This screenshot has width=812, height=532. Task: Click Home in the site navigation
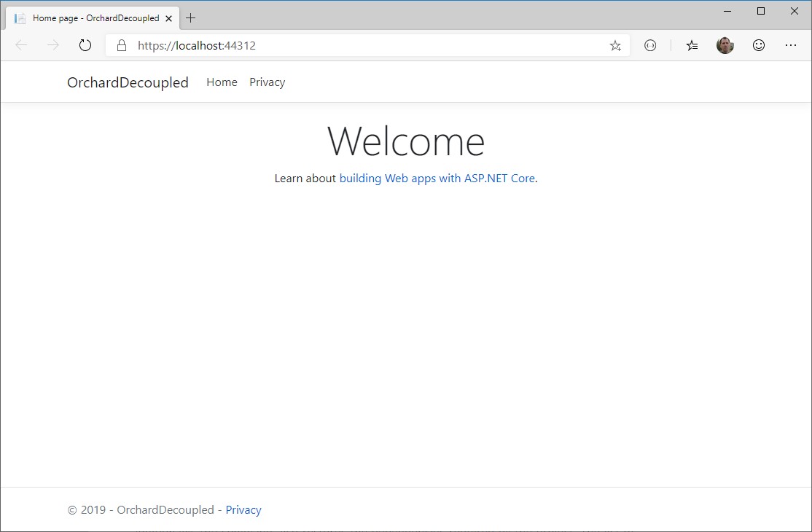click(x=221, y=82)
